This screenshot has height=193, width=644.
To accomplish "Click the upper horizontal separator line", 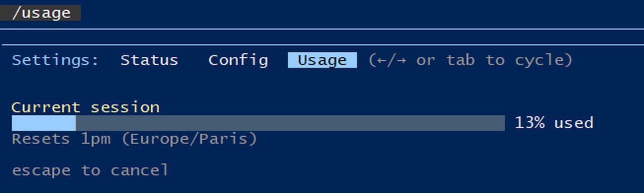I will pyautogui.click(x=322, y=29).
